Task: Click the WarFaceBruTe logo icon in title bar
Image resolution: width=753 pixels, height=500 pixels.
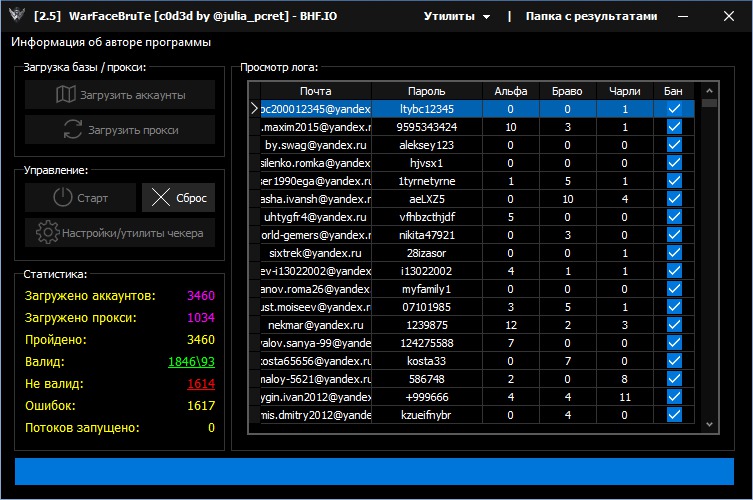Action: 17,15
